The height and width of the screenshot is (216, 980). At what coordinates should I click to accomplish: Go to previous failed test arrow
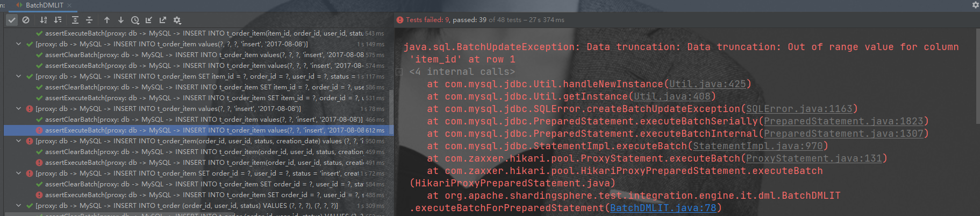[107, 20]
